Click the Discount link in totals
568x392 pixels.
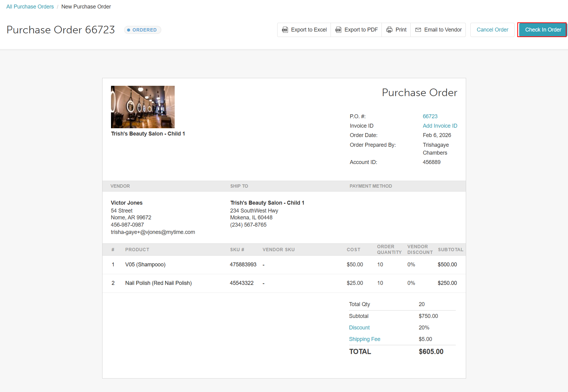coord(359,328)
